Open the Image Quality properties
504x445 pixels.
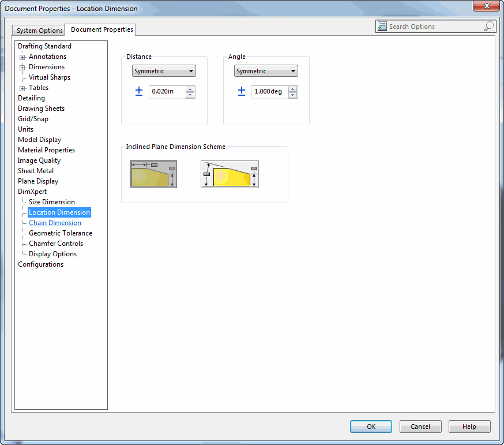[x=39, y=160]
